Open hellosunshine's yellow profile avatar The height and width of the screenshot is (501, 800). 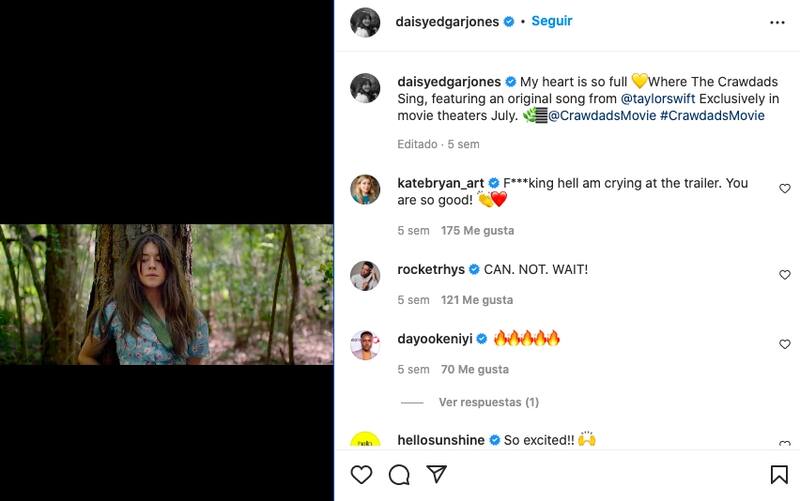tap(365, 441)
